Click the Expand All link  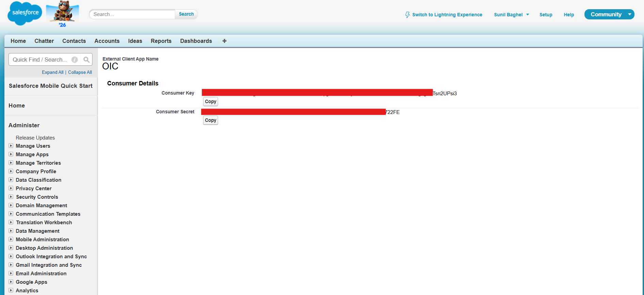tap(53, 72)
